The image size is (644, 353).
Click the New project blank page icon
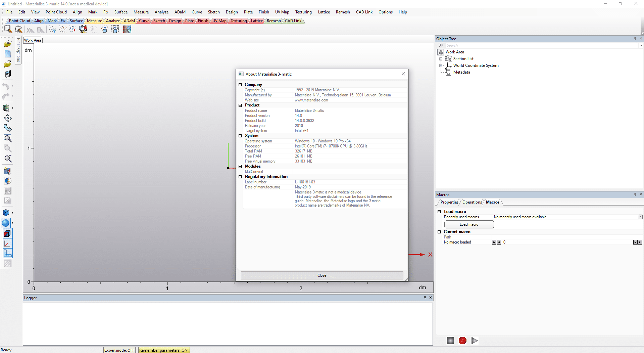tap(8, 54)
